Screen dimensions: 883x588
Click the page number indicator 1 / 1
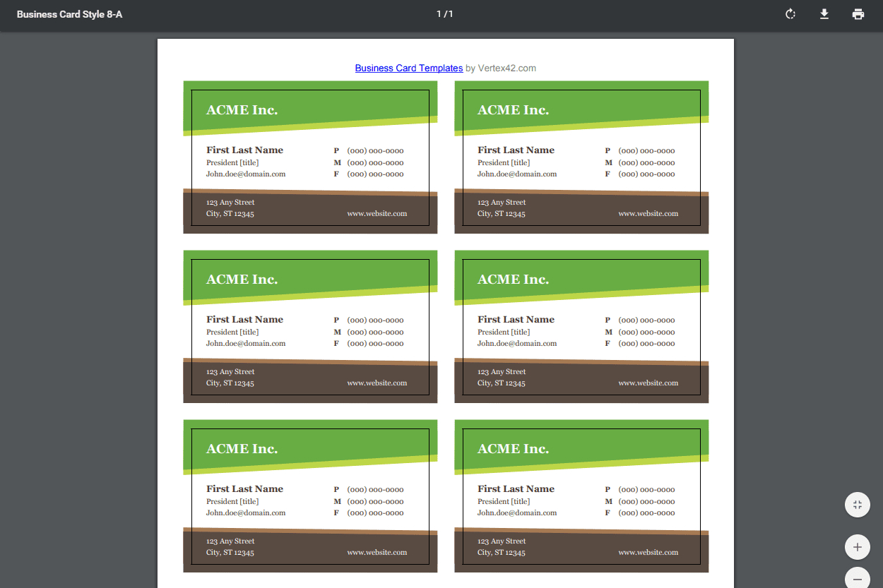444,14
